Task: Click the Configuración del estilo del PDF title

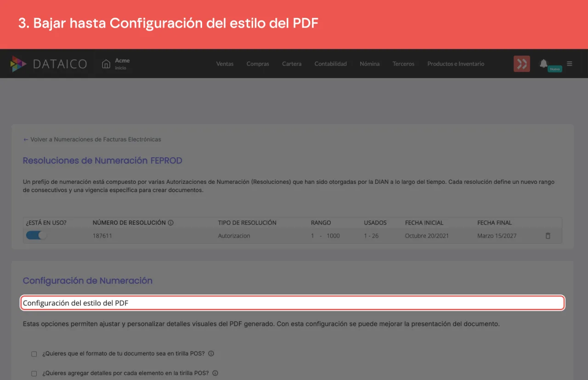Action: point(76,303)
